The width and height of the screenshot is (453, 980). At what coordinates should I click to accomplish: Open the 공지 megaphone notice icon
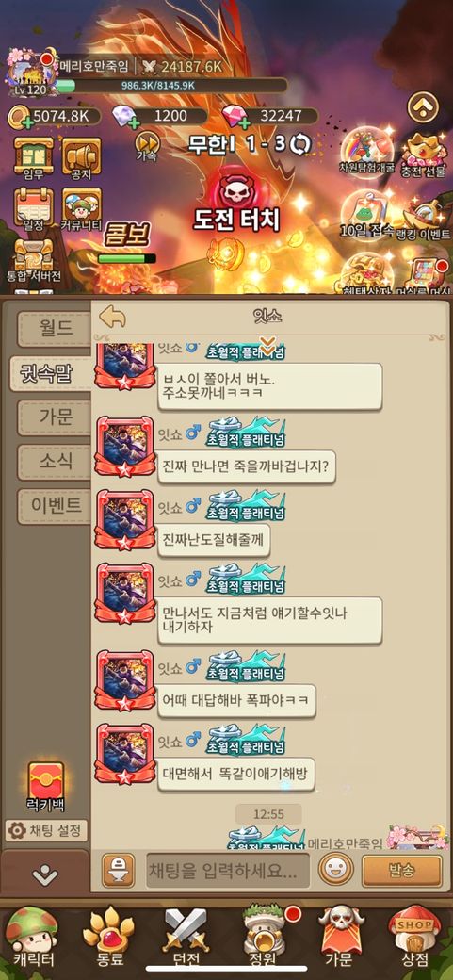click(81, 156)
